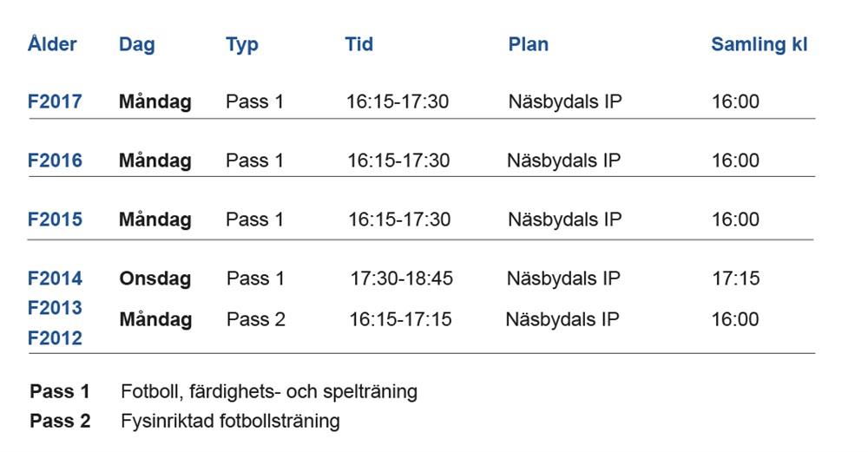Click Pass 2 in the Typ column

[x=255, y=319]
